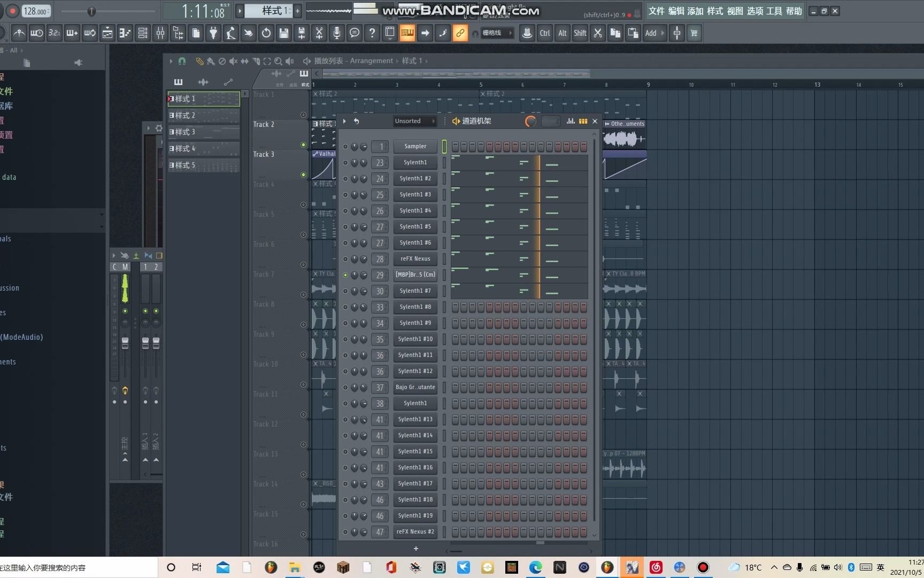Open the metronome toggle in toolbar
The width and height of the screenshot is (924, 578).
19,33
